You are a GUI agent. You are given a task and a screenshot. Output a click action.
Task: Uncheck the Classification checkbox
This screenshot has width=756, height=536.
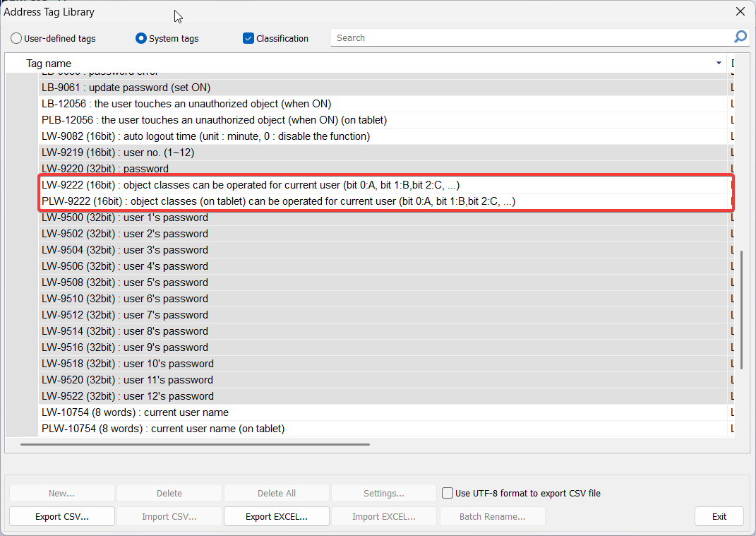pyautogui.click(x=248, y=38)
